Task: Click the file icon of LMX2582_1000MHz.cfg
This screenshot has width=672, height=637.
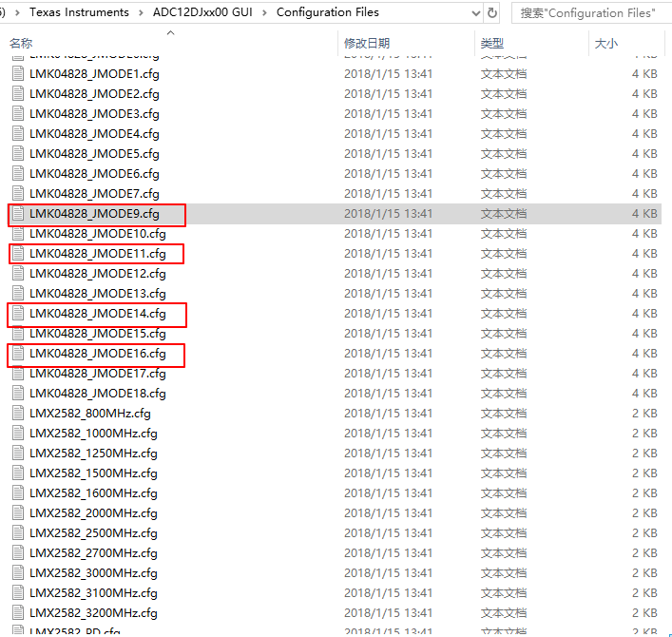Action: (18, 433)
